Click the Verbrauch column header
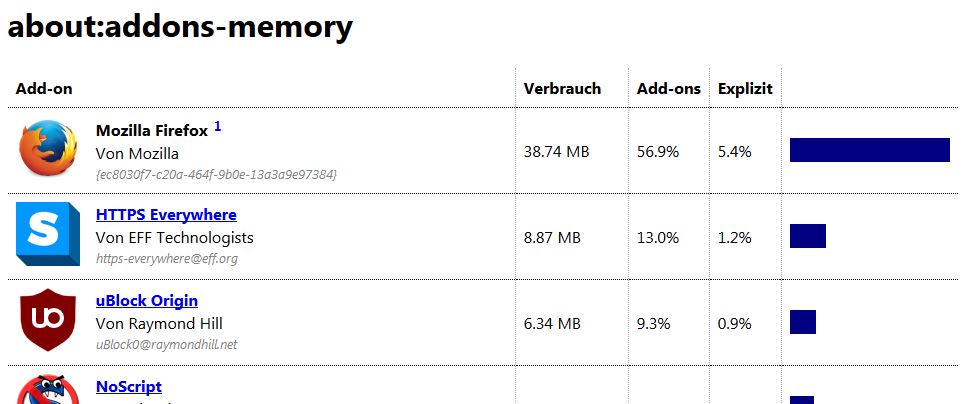Screen dimensions: 968x404 (x=562, y=88)
